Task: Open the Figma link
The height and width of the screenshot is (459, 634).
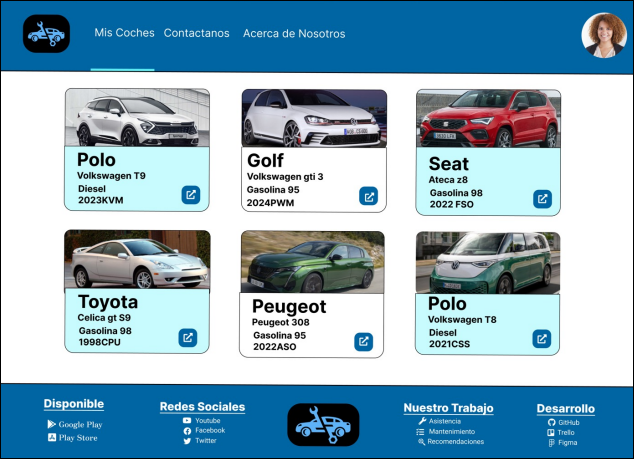Action: 568,442
